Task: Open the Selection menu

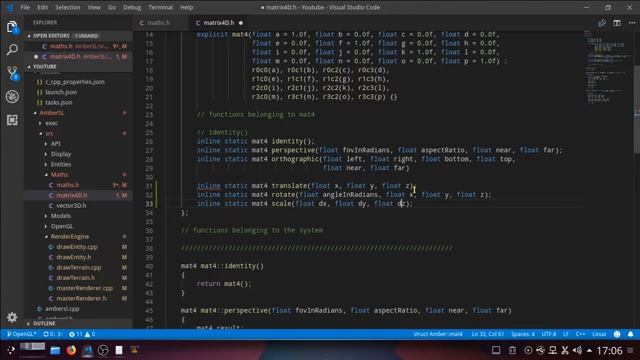Action: (x=67, y=7)
